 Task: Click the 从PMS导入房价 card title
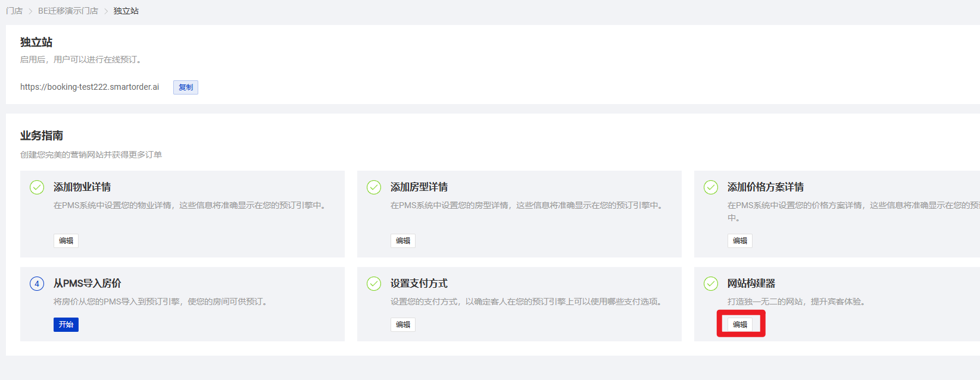88,284
